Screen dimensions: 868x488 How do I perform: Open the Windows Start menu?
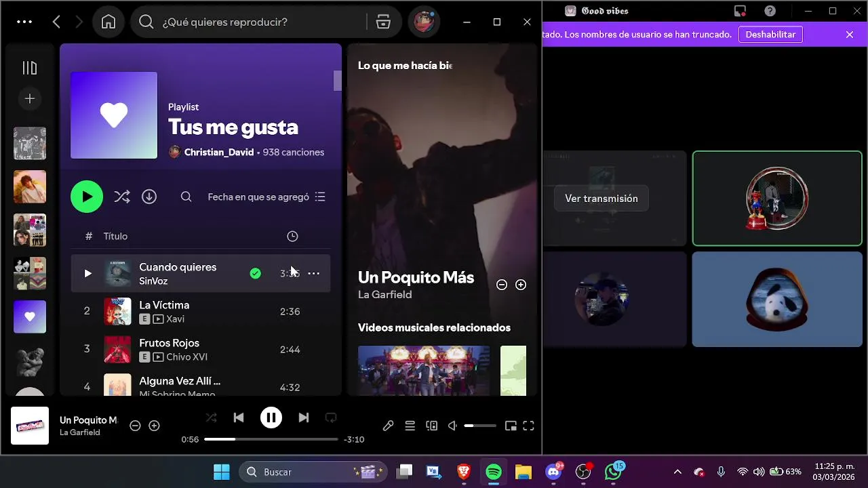[221, 472]
